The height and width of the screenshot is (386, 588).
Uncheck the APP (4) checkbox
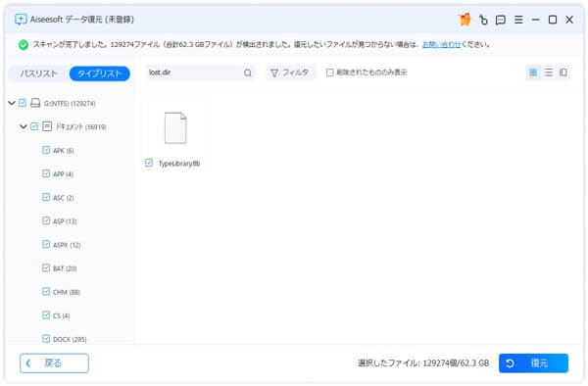click(x=46, y=173)
